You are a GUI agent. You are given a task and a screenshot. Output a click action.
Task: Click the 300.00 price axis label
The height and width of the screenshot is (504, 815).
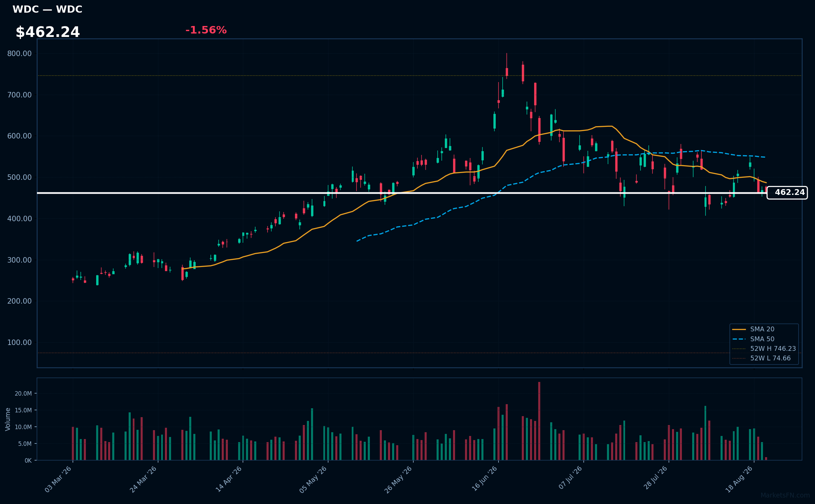click(x=20, y=260)
